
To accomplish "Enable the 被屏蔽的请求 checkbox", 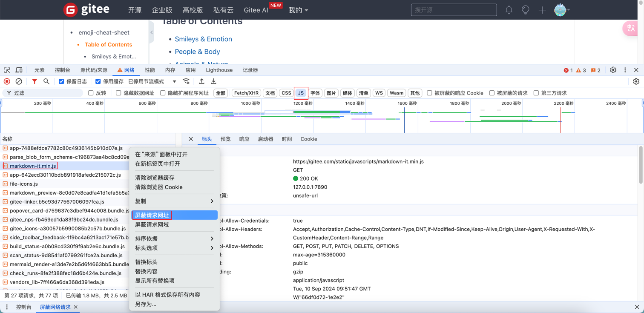I will (x=492, y=93).
